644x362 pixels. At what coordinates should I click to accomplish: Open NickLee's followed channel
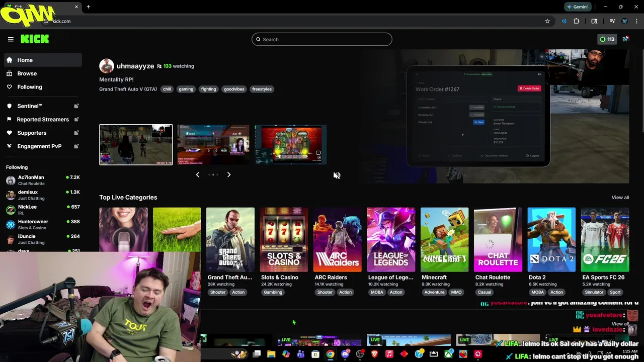coord(43,210)
